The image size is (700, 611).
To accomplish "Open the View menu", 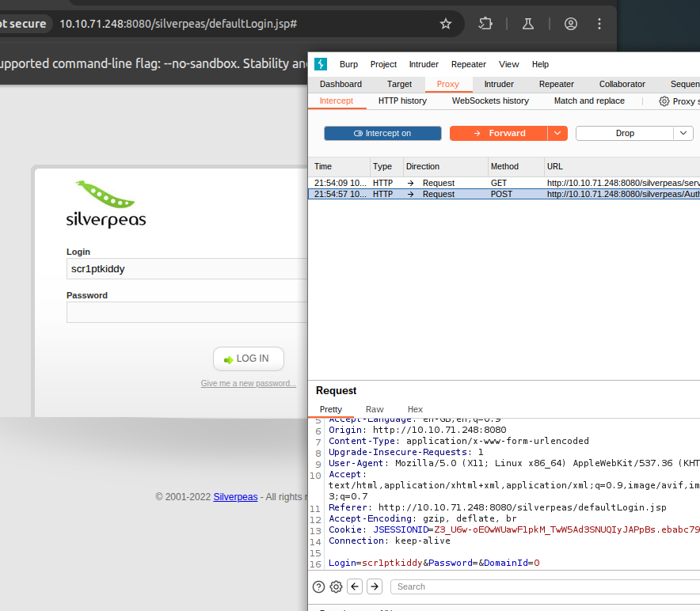I will point(509,64).
